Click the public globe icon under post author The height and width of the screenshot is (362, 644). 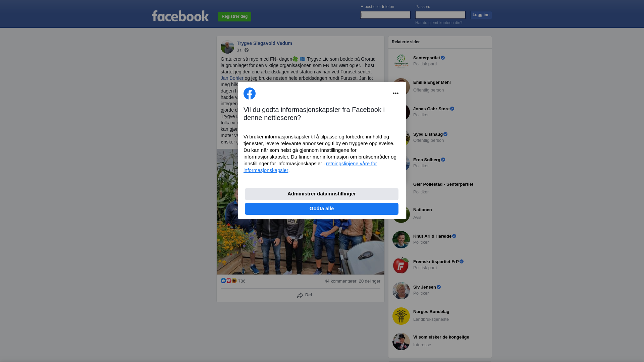[247, 50]
